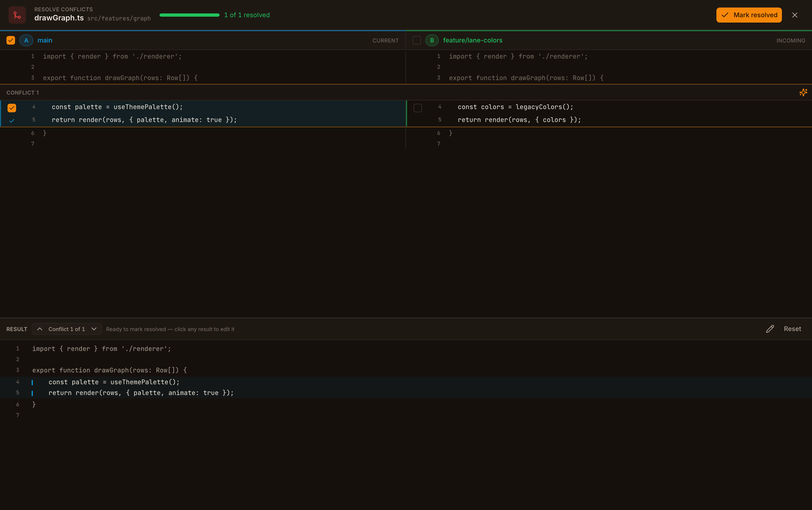Click the INCOMING label
The height and width of the screenshot is (510, 812).
point(791,41)
